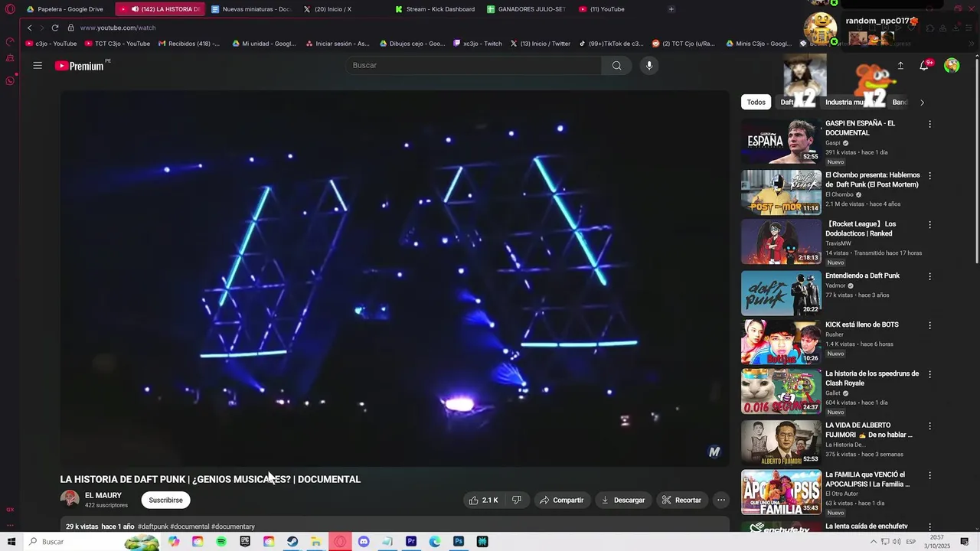Open EL MAURY channel avatar
The width and height of the screenshot is (980, 551).
70,500
